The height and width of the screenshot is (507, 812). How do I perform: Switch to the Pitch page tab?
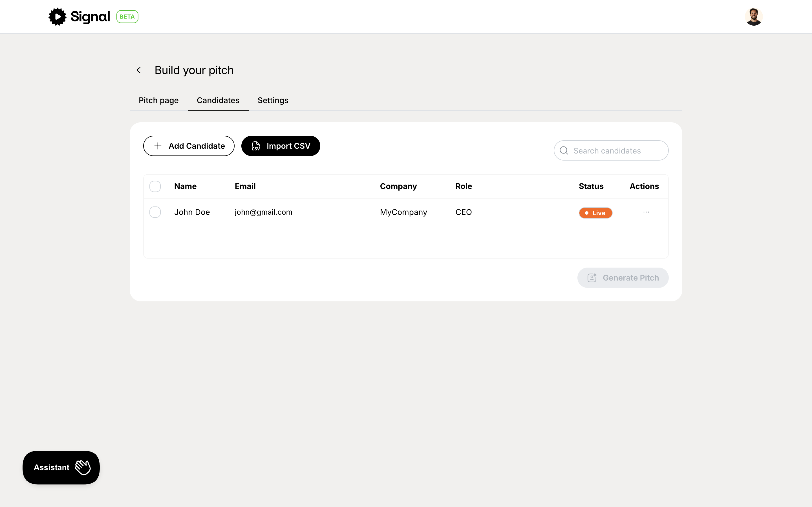158,100
